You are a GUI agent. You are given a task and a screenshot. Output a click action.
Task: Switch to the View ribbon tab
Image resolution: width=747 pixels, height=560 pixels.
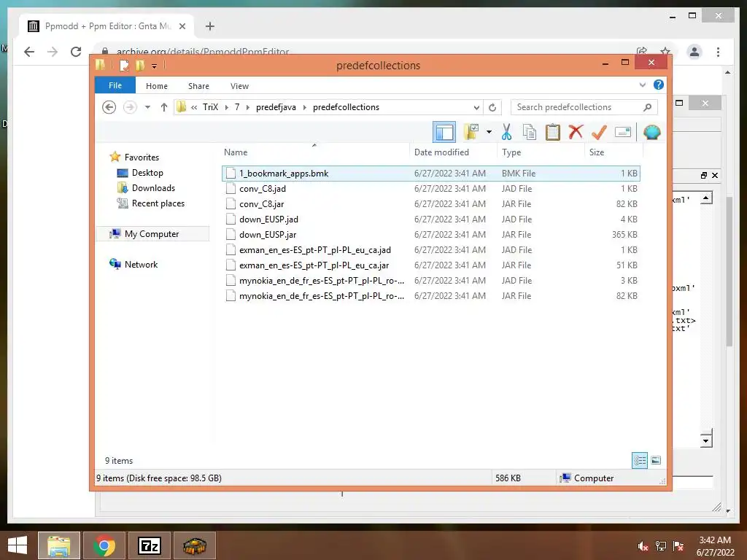pos(239,86)
